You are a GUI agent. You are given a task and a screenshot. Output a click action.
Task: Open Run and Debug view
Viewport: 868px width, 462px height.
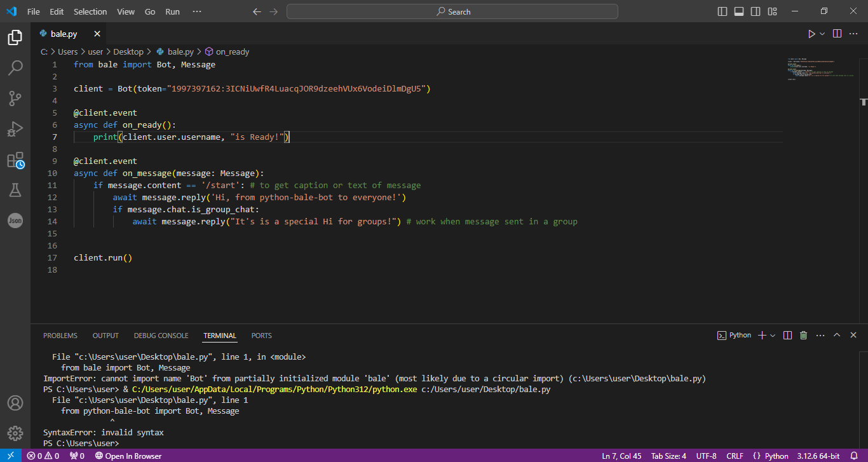[x=15, y=129]
